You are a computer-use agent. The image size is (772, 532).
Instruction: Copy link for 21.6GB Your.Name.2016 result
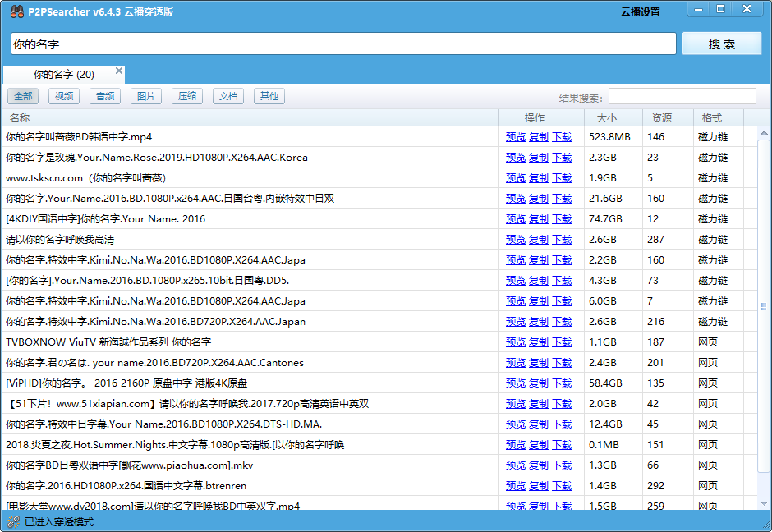539,199
